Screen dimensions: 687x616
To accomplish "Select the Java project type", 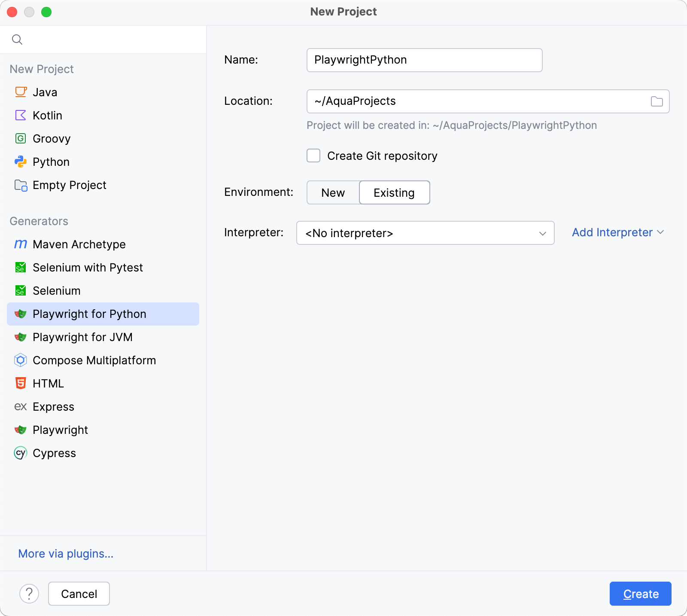I will tap(103, 92).
